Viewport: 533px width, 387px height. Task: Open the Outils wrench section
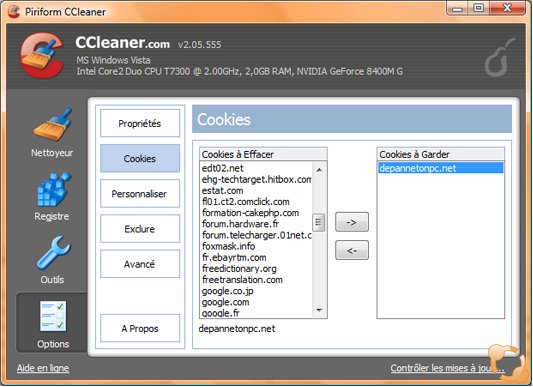coord(52,260)
